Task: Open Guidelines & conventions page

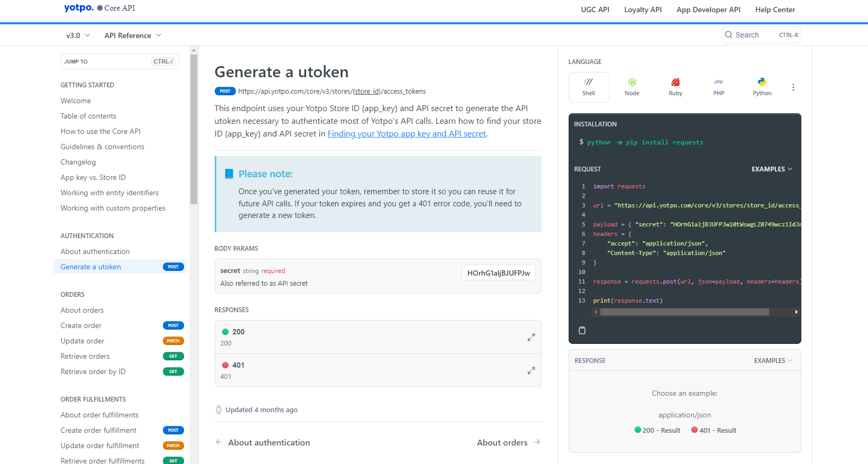Action: [102, 147]
